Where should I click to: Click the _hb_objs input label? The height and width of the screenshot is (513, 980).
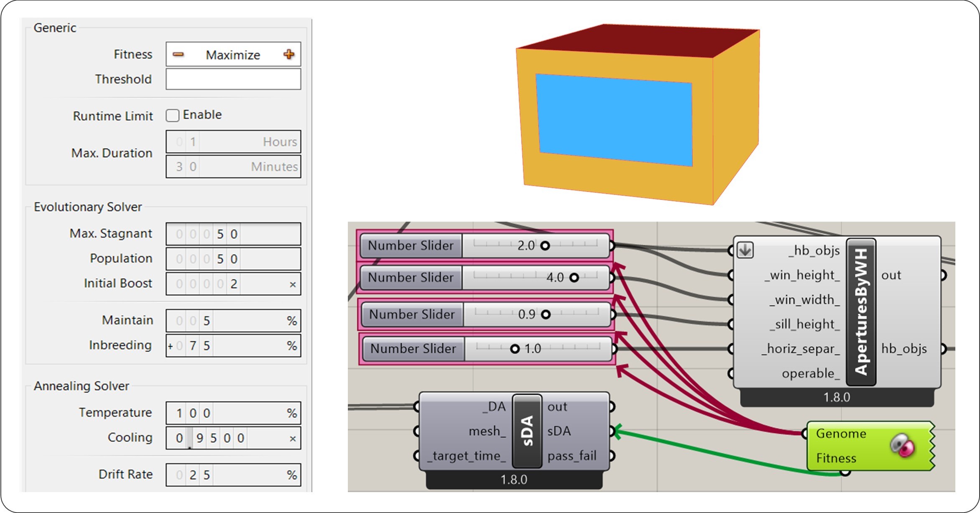[x=814, y=250]
